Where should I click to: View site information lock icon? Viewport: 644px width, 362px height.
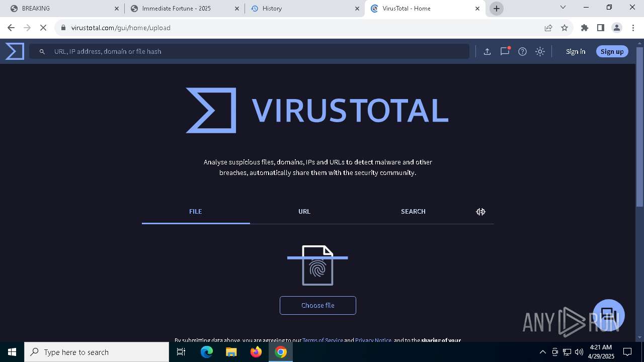pos(63,28)
